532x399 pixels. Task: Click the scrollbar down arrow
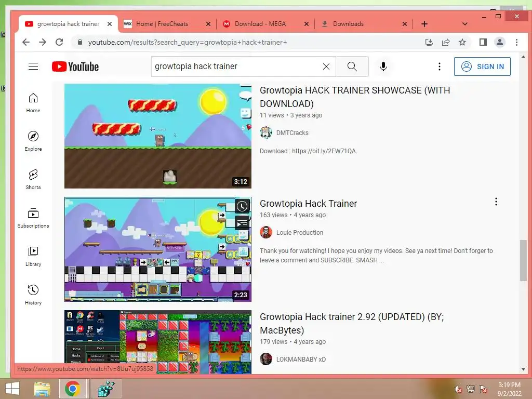(x=523, y=369)
